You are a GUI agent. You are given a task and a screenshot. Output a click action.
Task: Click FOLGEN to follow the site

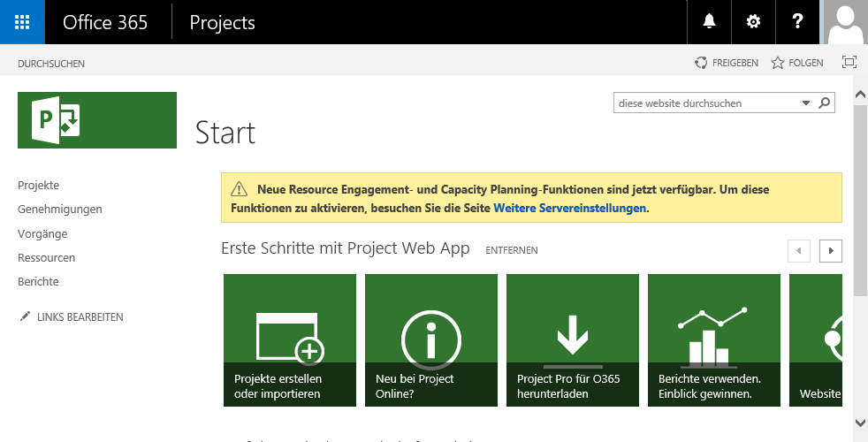(x=797, y=63)
